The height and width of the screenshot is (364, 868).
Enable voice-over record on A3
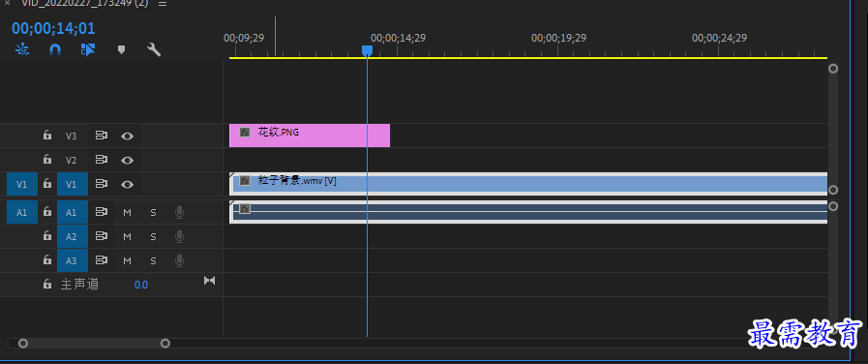[x=179, y=260]
